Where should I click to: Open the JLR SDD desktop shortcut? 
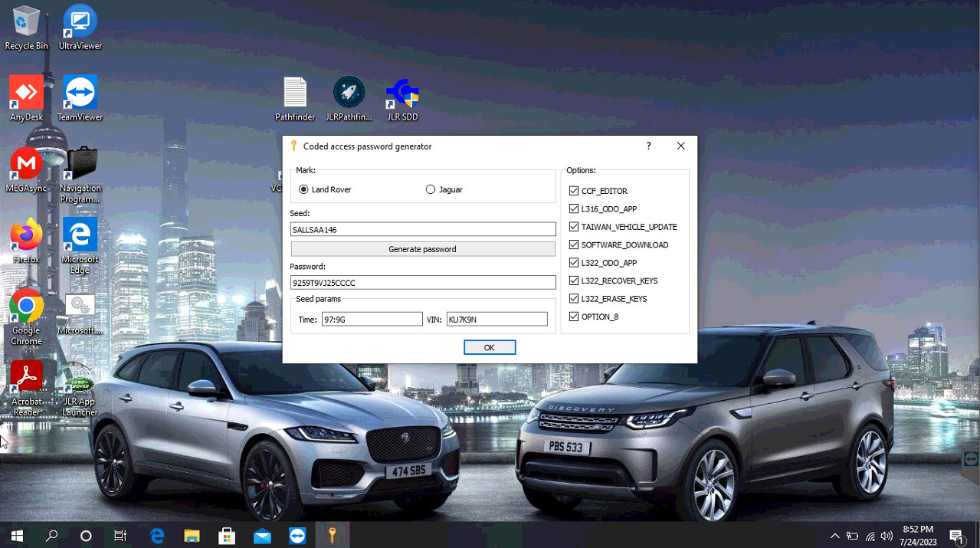point(402,94)
